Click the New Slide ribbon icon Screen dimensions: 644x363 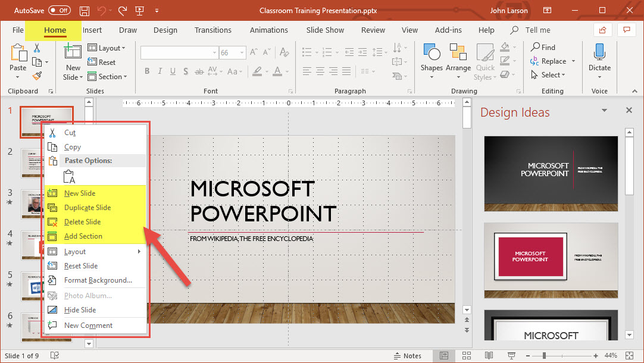(x=73, y=54)
